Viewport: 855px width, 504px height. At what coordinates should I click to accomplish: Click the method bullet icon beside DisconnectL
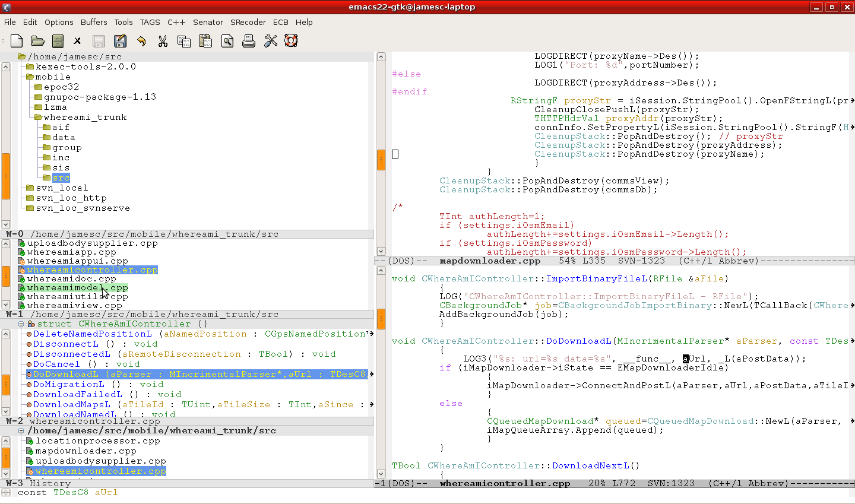point(28,344)
